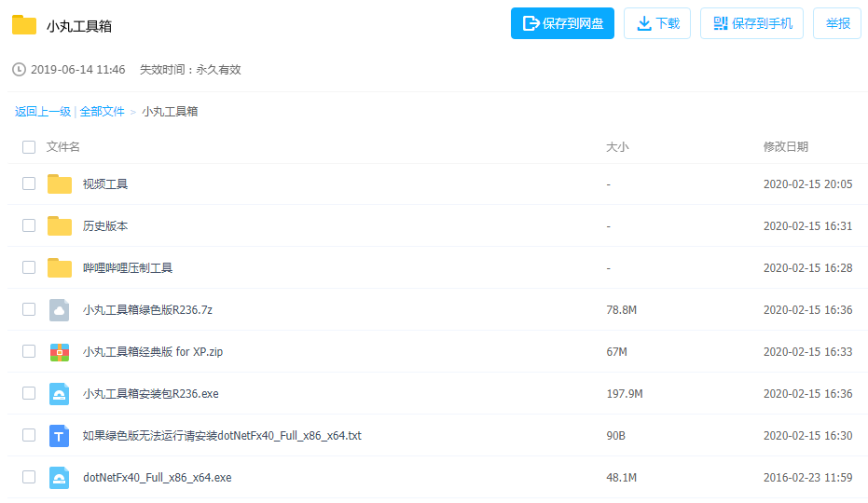
Task: Check the box for 哔哩哔哩压制工具 folder
Action: [29, 268]
